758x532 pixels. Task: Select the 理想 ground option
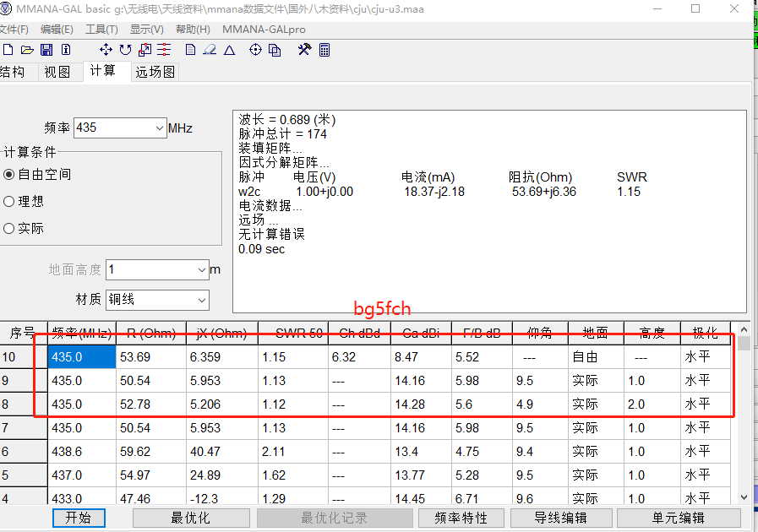(10, 202)
